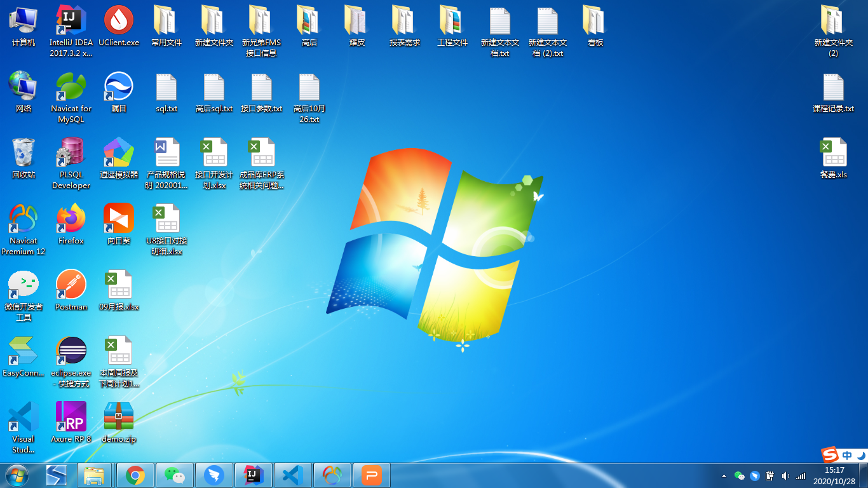Launch the Firefox desktop shortcut
The width and height of the screenshot is (868, 488).
pos(71,225)
